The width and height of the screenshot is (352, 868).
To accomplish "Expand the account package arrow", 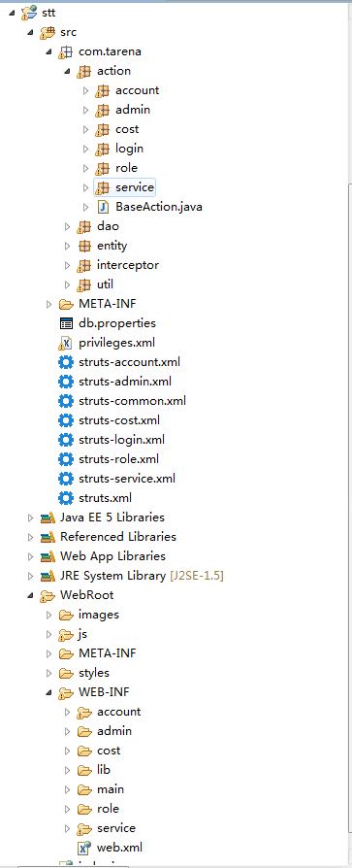I will click(85, 91).
